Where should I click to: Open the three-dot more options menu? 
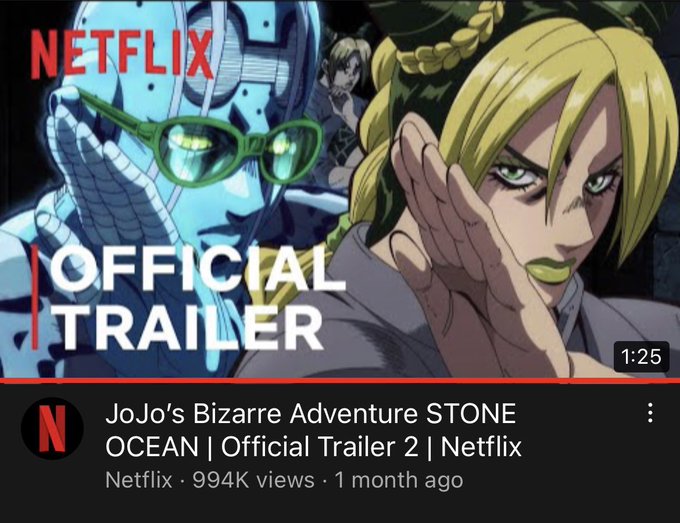click(x=650, y=412)
